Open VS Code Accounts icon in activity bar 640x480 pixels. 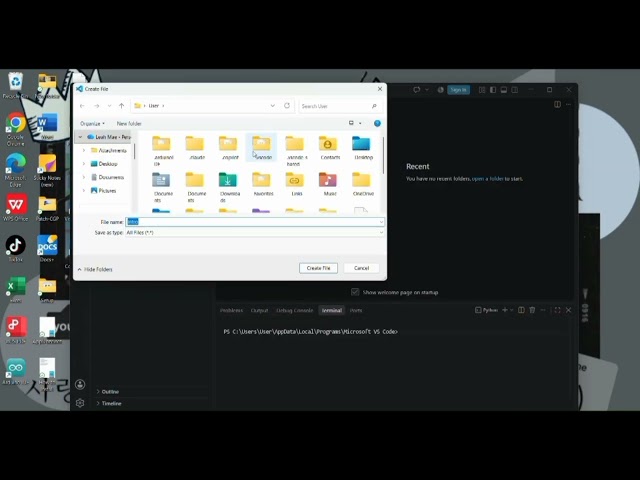point(80,384)
